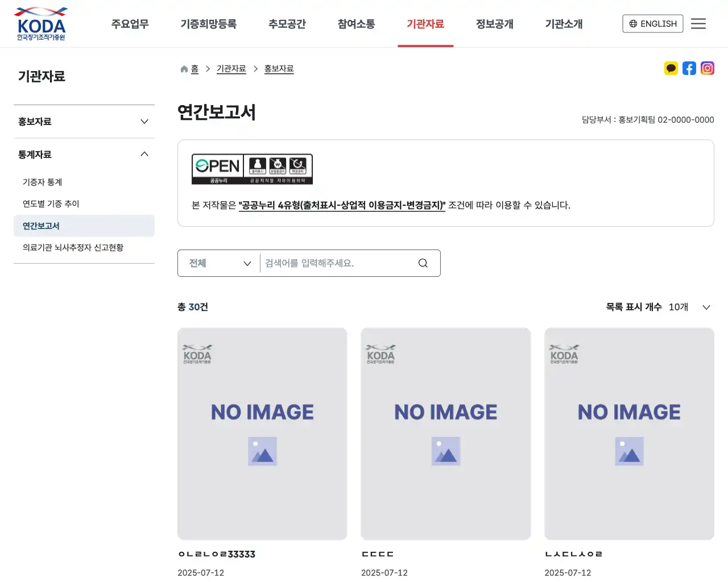Open the 기관소개 menu

point(564,24)
